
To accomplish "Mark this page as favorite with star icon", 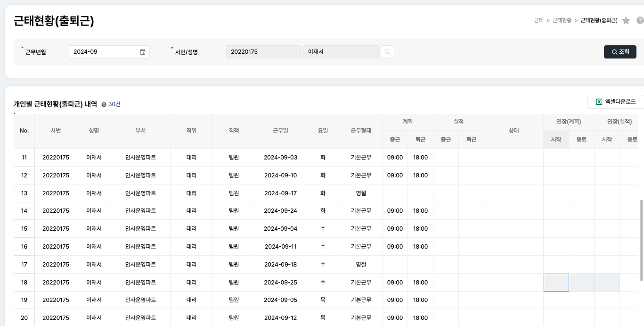I will tap(626, 21).
